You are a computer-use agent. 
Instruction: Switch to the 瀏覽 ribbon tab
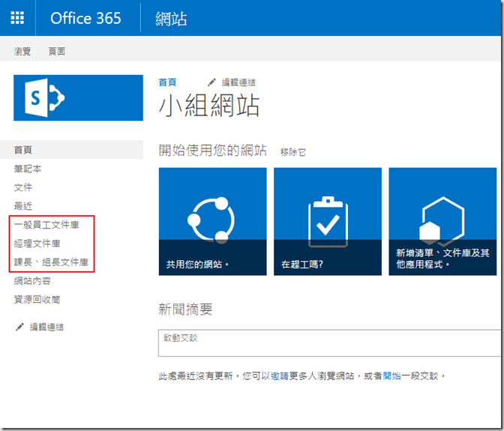[22, 52]
